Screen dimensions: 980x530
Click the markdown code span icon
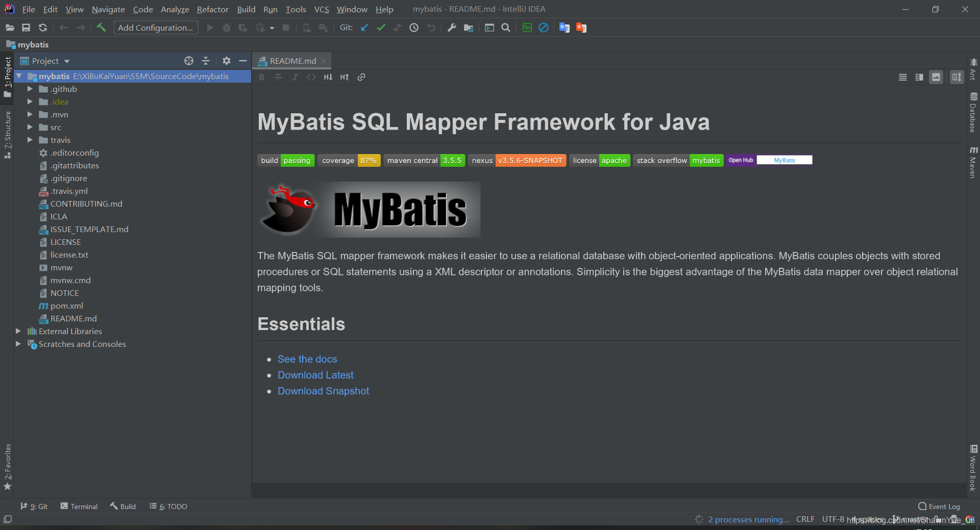click(x=311, y=77)
